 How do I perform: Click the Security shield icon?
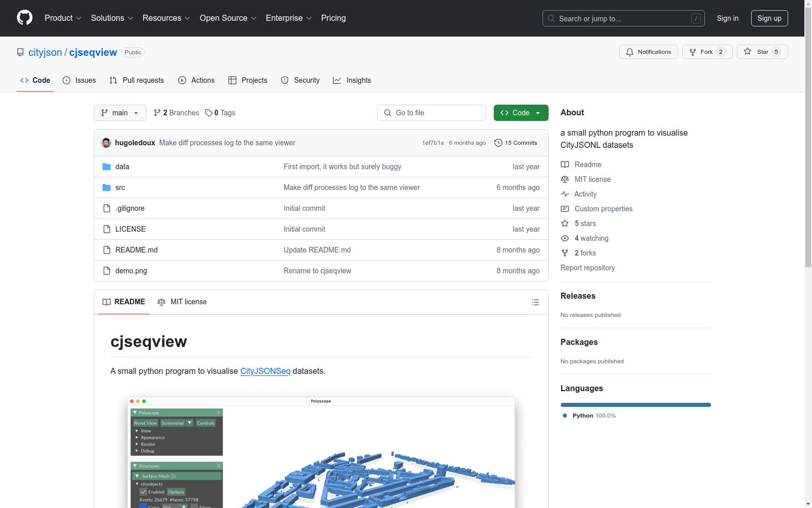285,80
